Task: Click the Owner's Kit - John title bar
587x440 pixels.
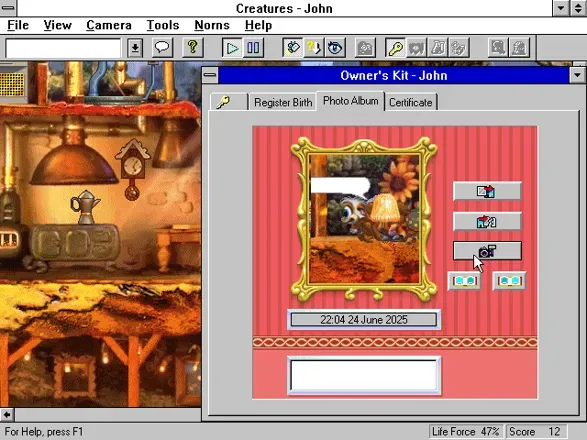Action: 393,75
